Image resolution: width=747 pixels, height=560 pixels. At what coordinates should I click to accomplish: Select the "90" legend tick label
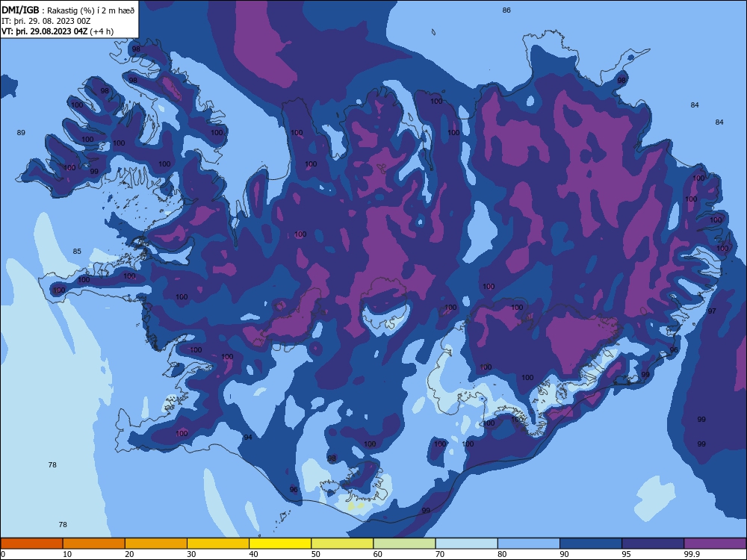click(564, 554)
